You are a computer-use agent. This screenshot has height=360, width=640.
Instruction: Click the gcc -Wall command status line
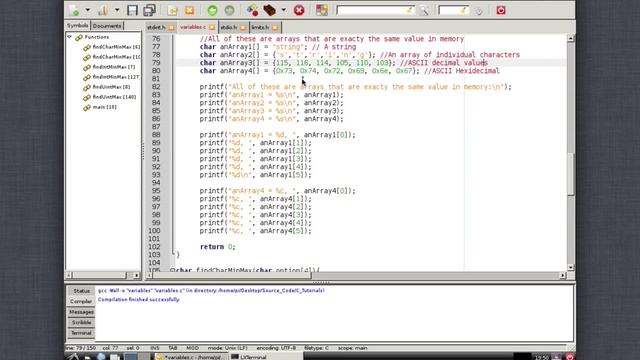(x=211, y=291)
